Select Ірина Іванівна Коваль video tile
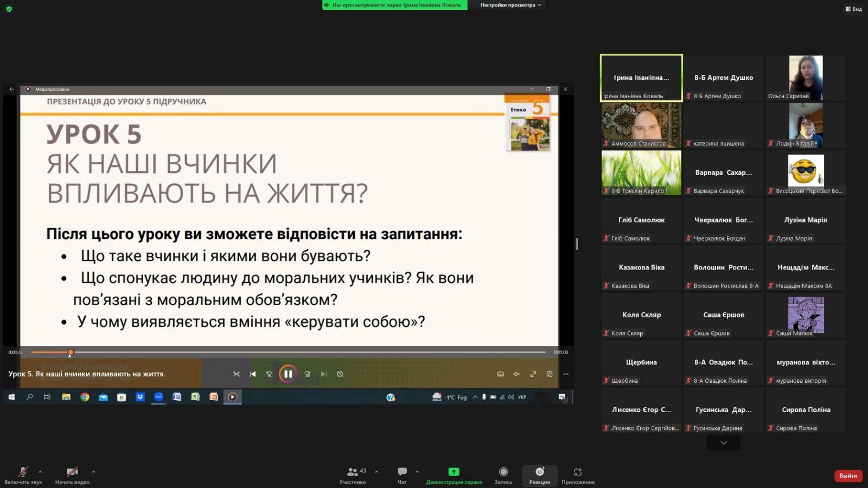The image size is (868, 488). point(641,78)
